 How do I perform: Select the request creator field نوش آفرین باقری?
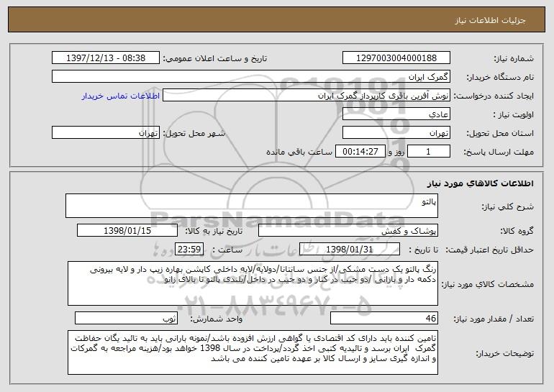306,96
